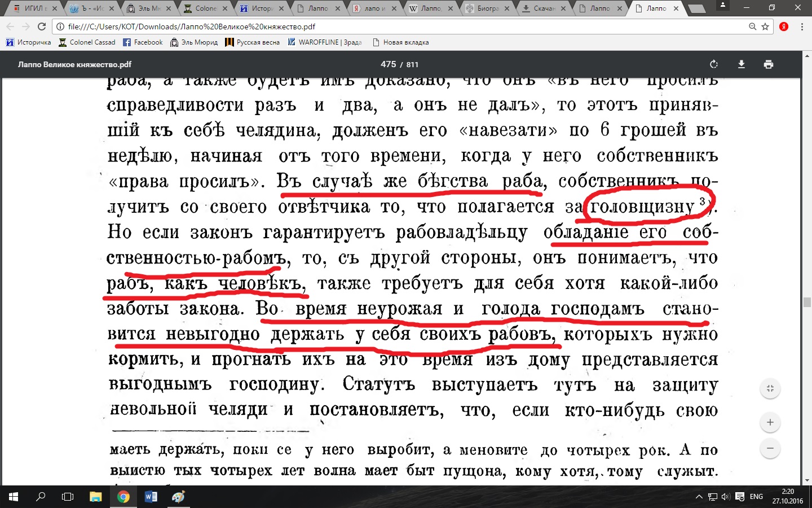The width and height of the screenshot is (812, 508).
Task: Toggle the volume icon in system tray
Action: 725,497
